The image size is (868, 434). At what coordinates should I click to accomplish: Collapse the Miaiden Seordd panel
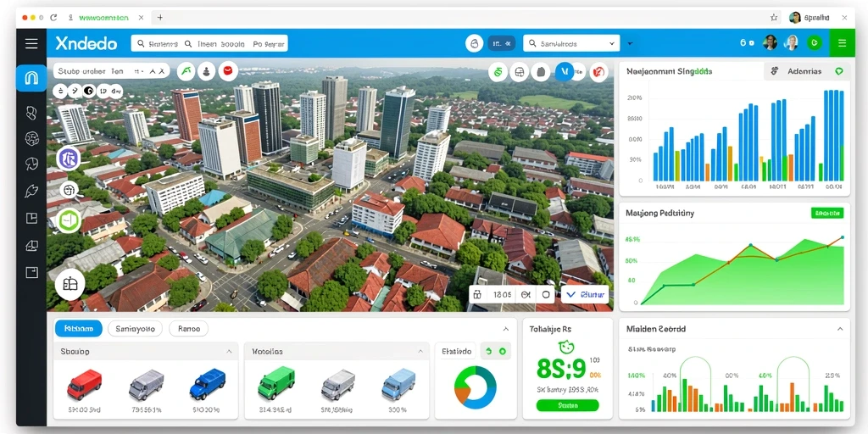[840, 329]
